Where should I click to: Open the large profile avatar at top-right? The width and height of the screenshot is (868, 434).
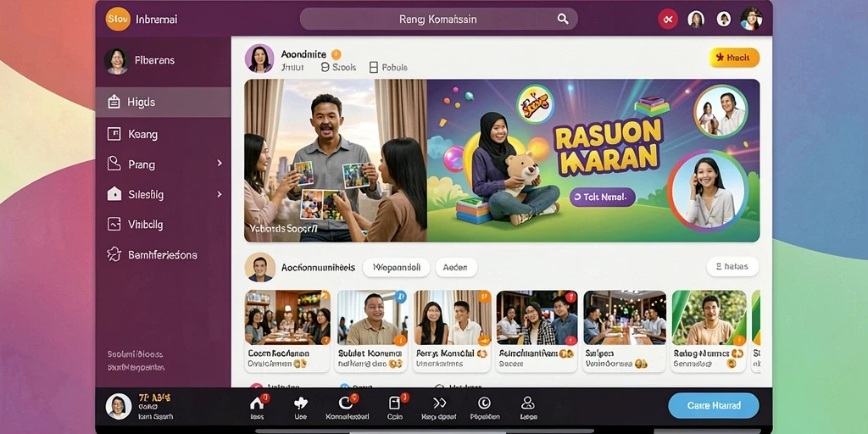751,19
